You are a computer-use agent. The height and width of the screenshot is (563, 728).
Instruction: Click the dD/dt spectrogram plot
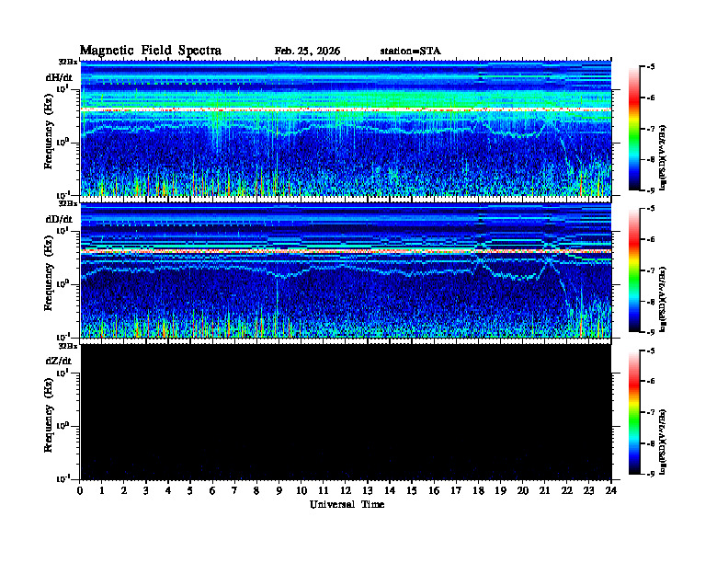(x=346, y=270)
